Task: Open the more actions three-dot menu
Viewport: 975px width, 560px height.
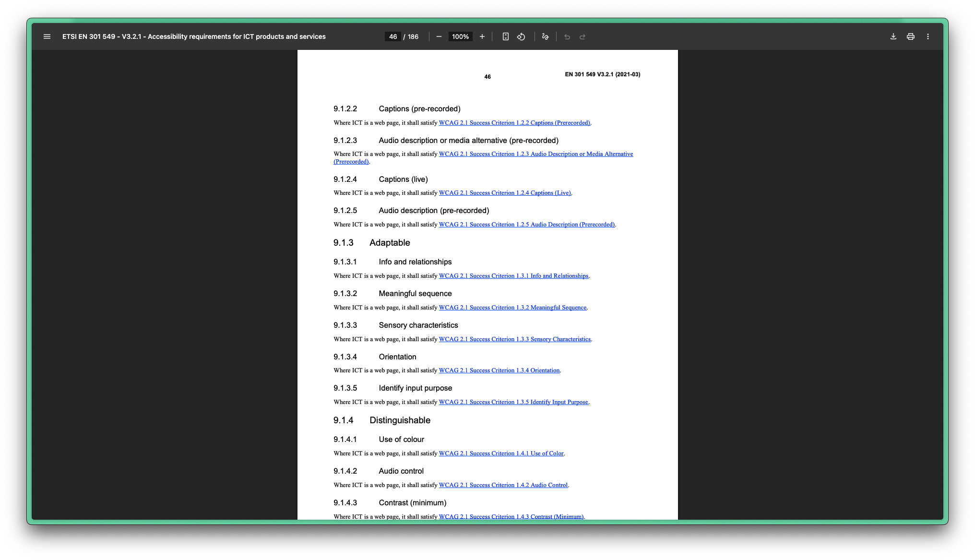Action: (x=928, y=36)
